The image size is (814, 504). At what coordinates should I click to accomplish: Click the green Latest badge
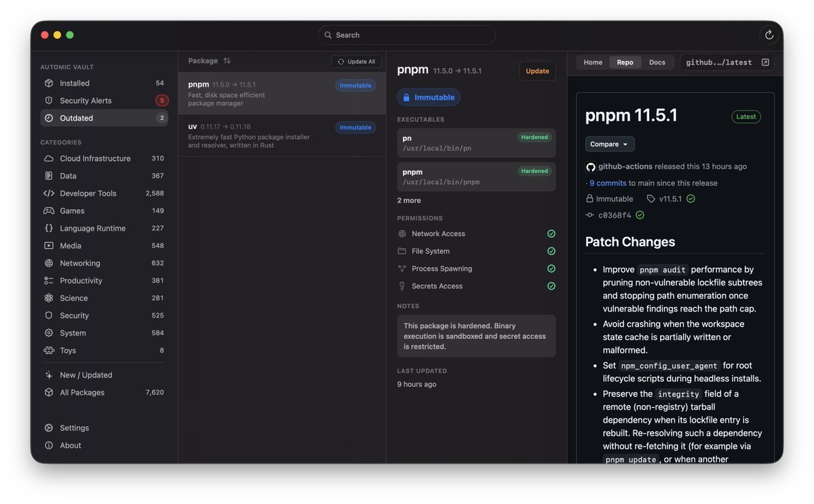click(x=746, y=117)
